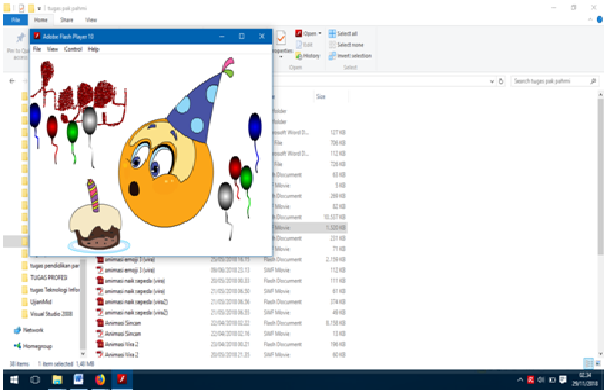The width and height of the screenshot is (606, 390).
Task: Select the animasi emoji 3 (vira) Flash Document file
Action: (x=129, y=259)
